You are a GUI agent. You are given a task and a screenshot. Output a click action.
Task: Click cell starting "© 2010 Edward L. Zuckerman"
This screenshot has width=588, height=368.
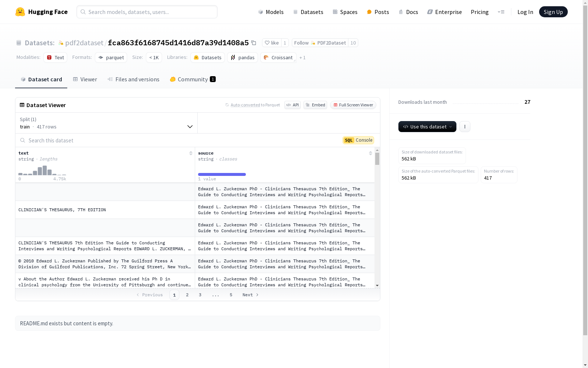tap(105, 264)
